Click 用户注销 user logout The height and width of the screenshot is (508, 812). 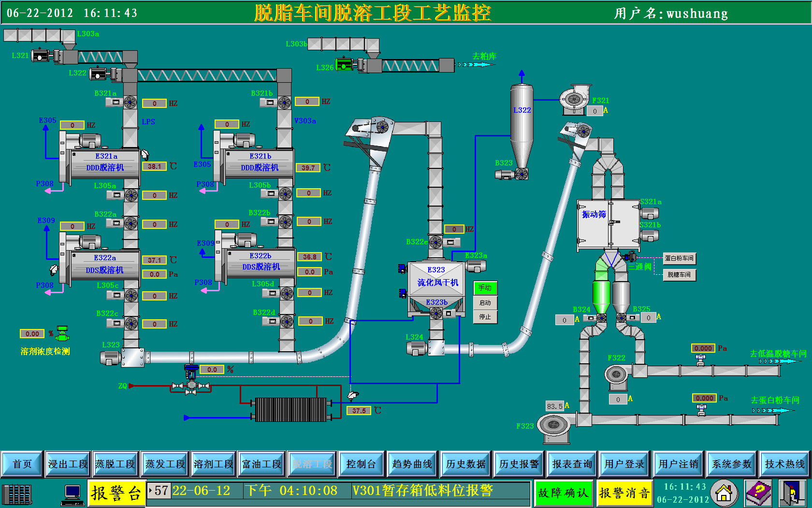coord(679,464)
